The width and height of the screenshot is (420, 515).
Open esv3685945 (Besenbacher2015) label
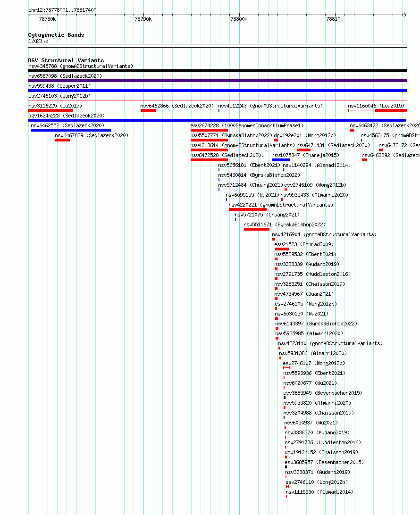click(x=323, y=393)
